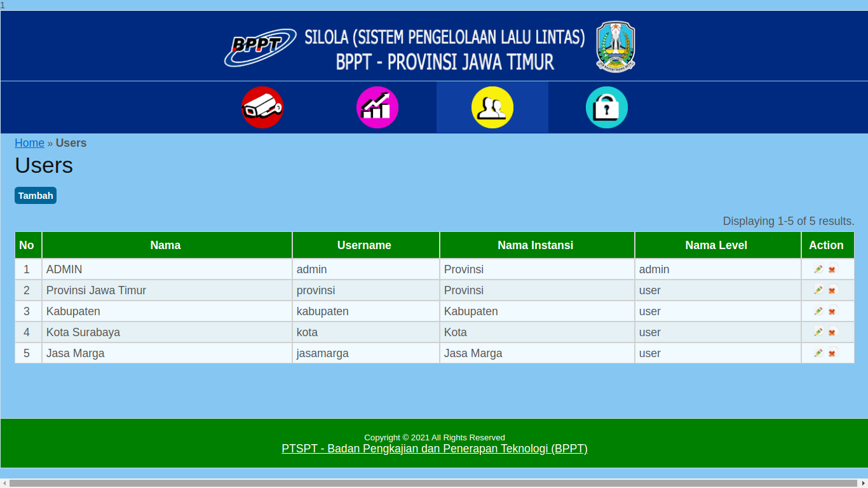The height and width of the screenshot is (488, 868).
Task: Delete the ADMIN user row
Action: tap(832, 269)
